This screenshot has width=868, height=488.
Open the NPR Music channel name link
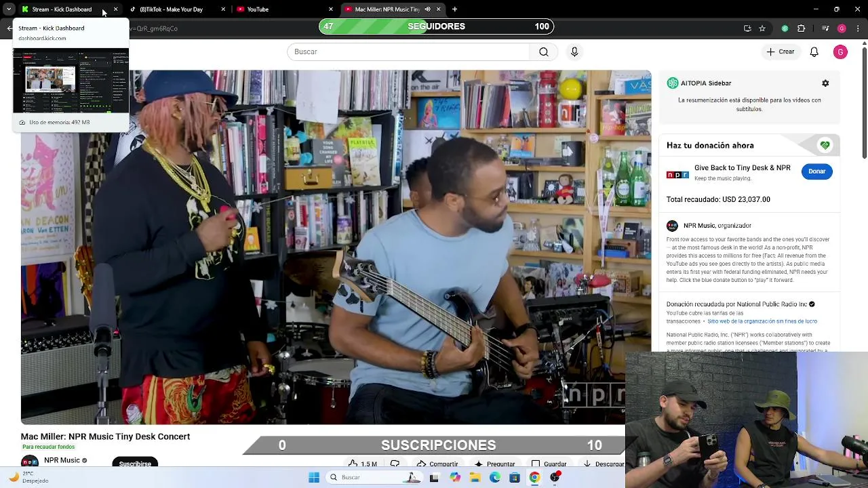click(x=62, y=460)
